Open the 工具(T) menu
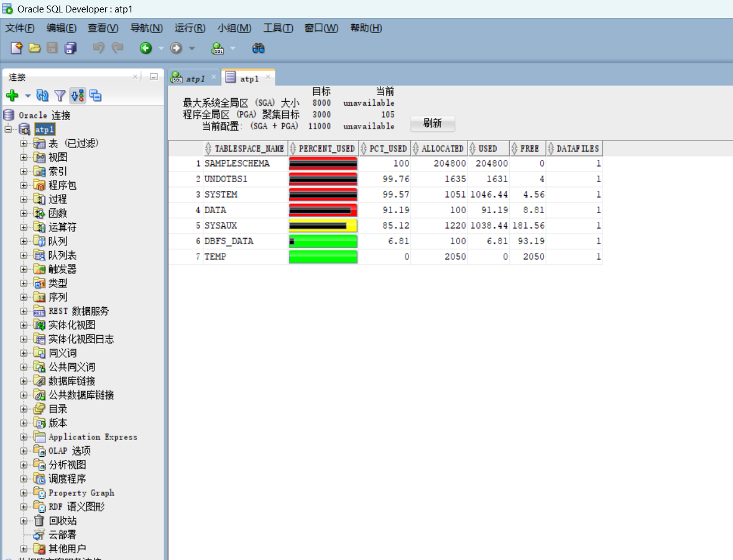 coord(278,28)
